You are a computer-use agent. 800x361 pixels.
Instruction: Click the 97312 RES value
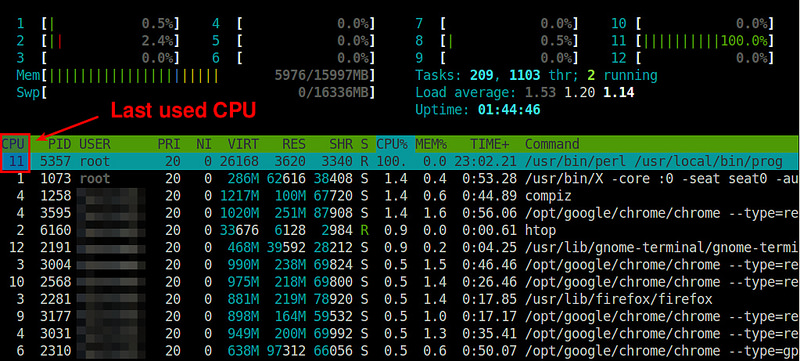[286, 351]
